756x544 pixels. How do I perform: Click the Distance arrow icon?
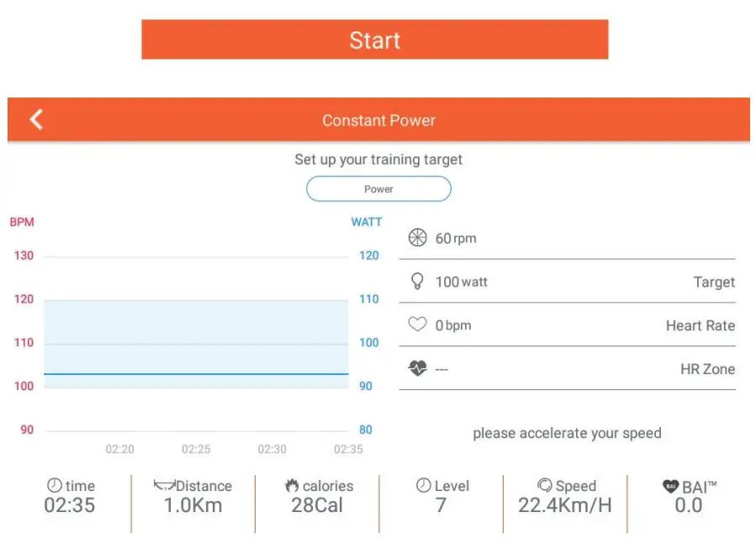[164, 486]
